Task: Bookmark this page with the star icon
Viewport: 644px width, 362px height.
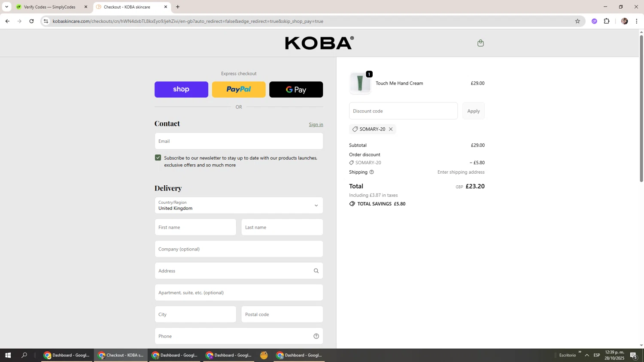Action: [577, 21]
